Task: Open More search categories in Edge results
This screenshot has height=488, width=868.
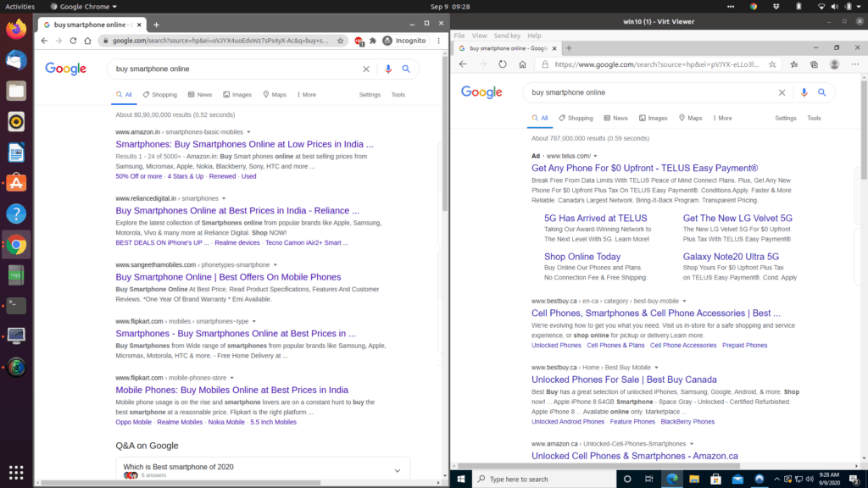Action: 722,118
